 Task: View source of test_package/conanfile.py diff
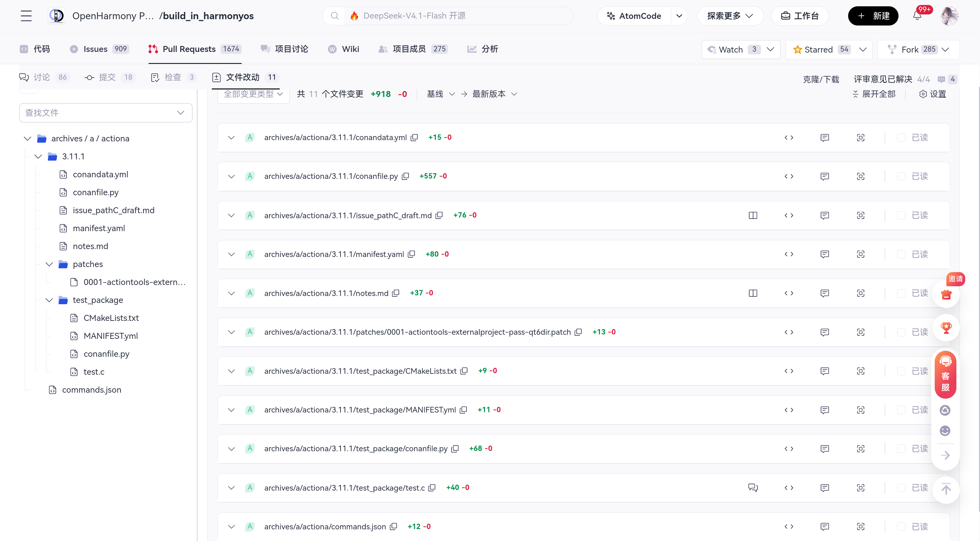(789, 448)
